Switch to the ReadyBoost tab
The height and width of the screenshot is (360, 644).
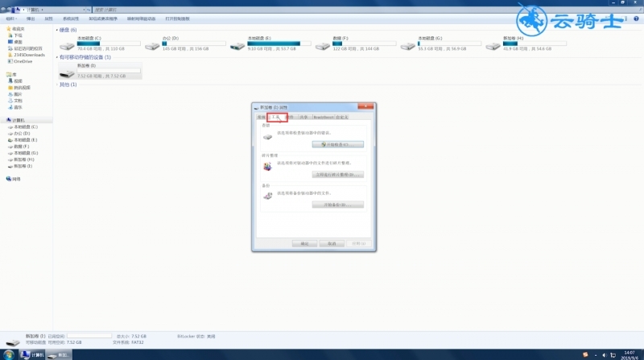[x=324, y=118]
